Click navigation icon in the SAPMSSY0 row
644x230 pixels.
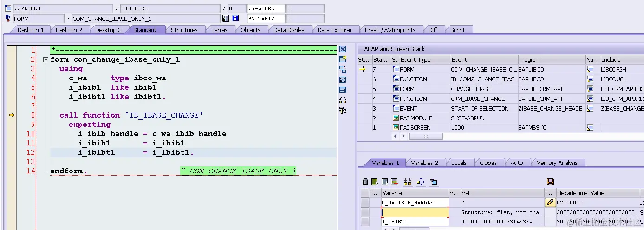click(x=590, y=127)
